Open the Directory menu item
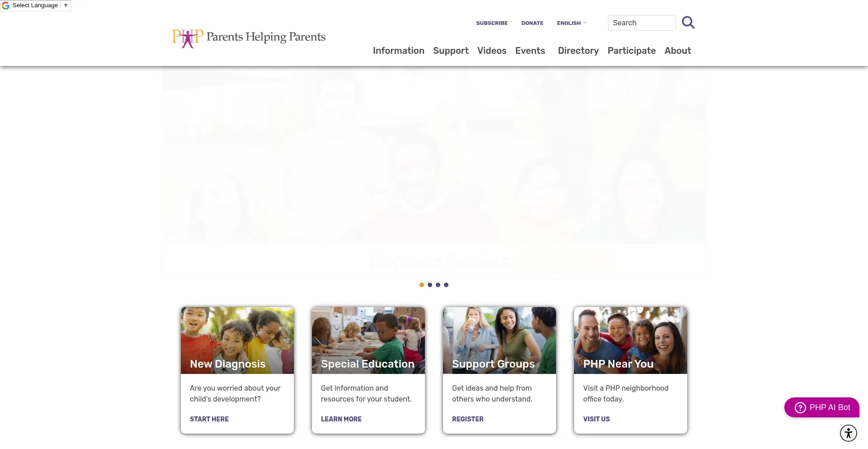Viewport: 868px width, 449px height. click(x=578, y=51)
